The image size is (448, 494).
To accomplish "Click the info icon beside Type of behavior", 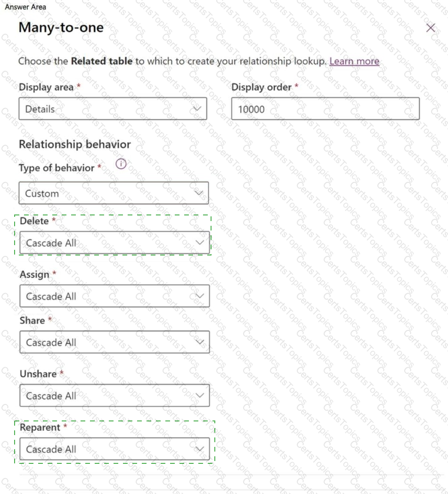I will click(x=121, y=165).
